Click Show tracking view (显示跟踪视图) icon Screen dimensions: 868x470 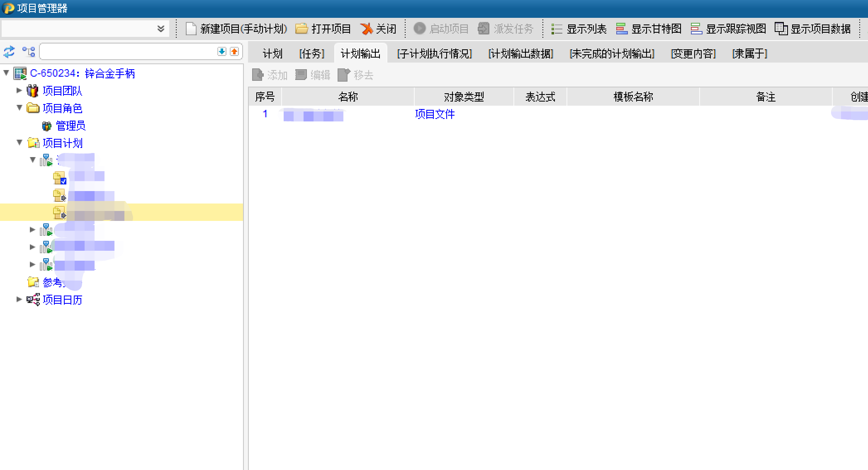tap(696, 29)
